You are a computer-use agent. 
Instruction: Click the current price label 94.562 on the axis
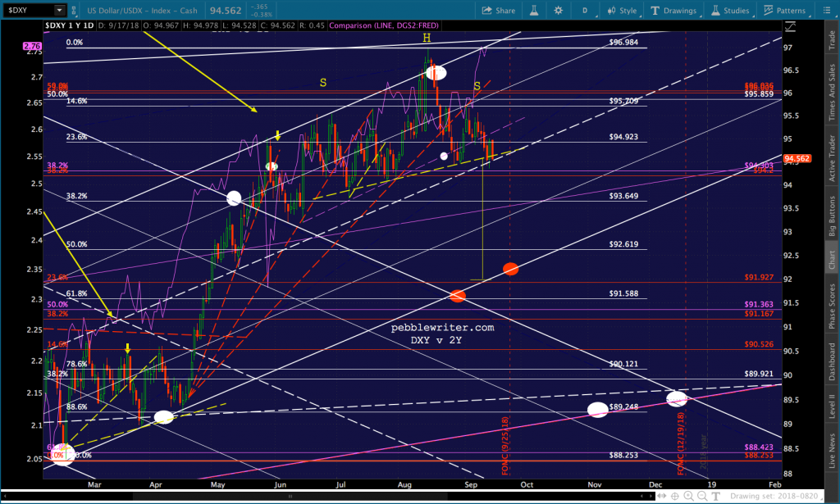[797, 158]
